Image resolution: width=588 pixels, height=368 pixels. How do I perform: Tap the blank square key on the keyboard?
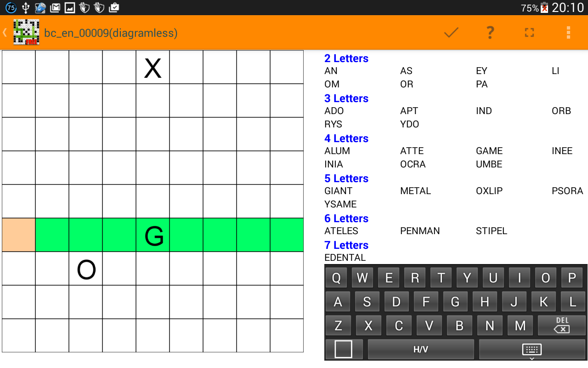[344, 349]
